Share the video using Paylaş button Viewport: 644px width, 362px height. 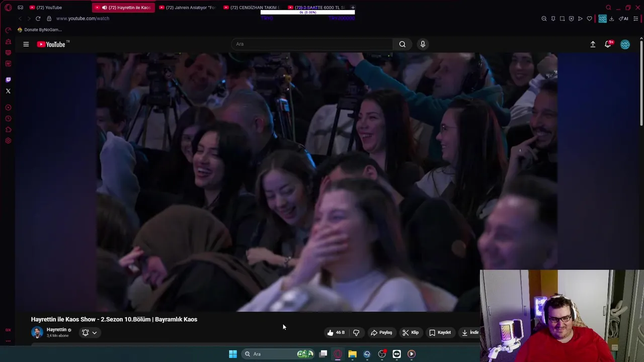pyautogui.click(x=381, y=332)
